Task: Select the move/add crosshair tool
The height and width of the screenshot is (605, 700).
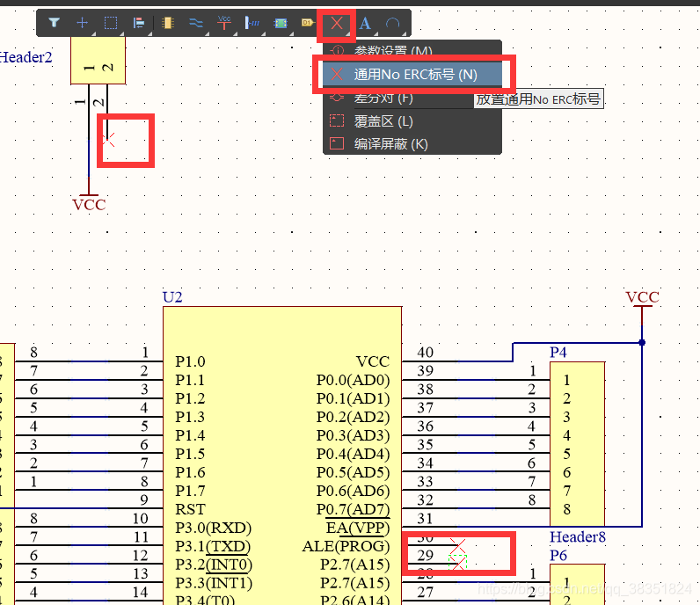Action: pyautogui.click(x=83, y=23)
